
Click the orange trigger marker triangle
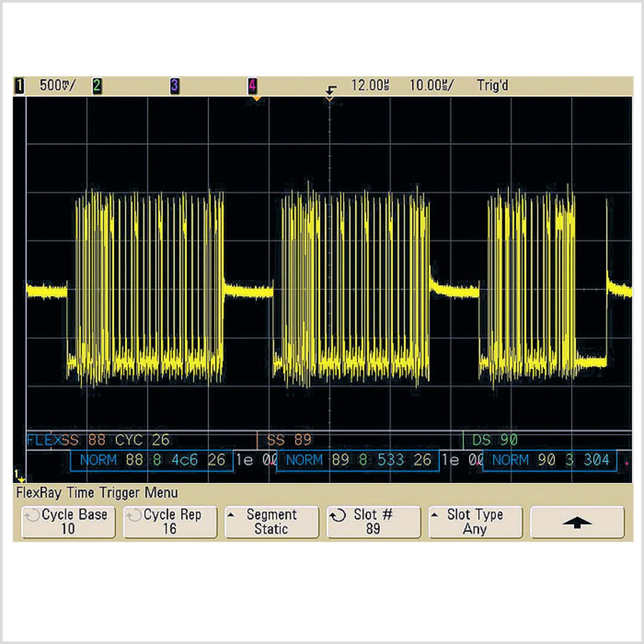[257, 99]
